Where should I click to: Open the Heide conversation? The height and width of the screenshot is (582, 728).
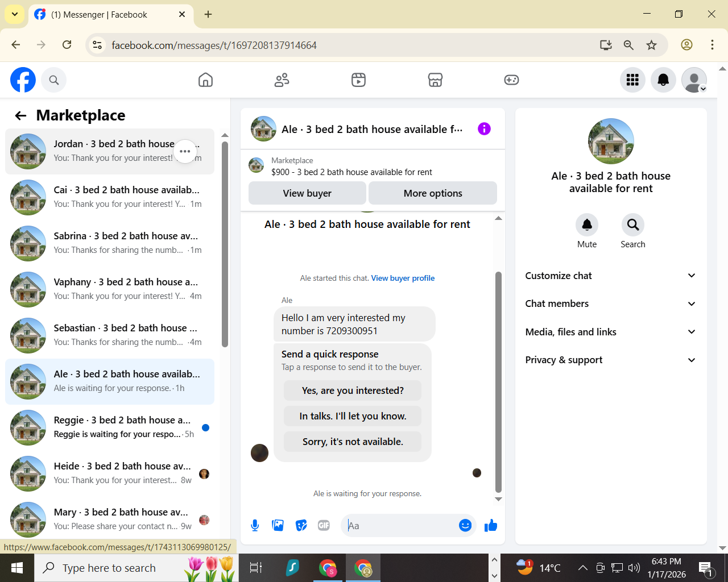pos(109,473)
